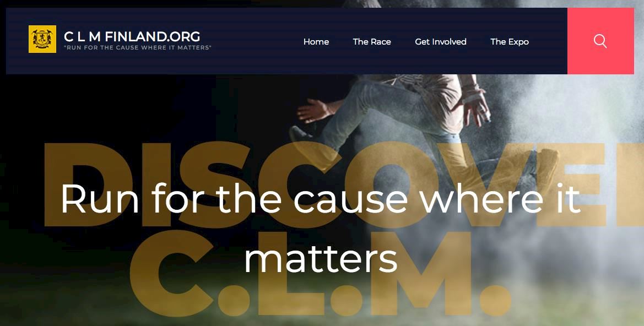
Task: Click the C L M FINLAND.ORG site title
Action: pos(132,36)
